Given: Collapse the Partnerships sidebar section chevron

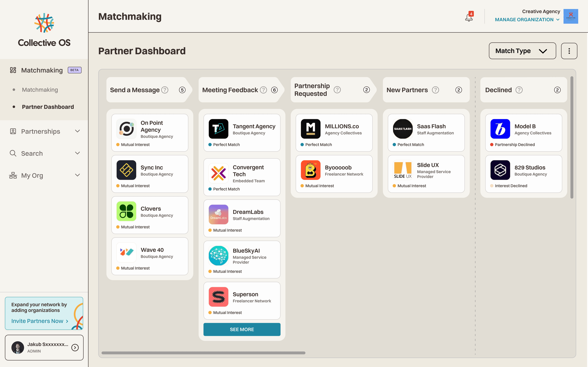Looking at the screenshot, I should coord(77,131).
